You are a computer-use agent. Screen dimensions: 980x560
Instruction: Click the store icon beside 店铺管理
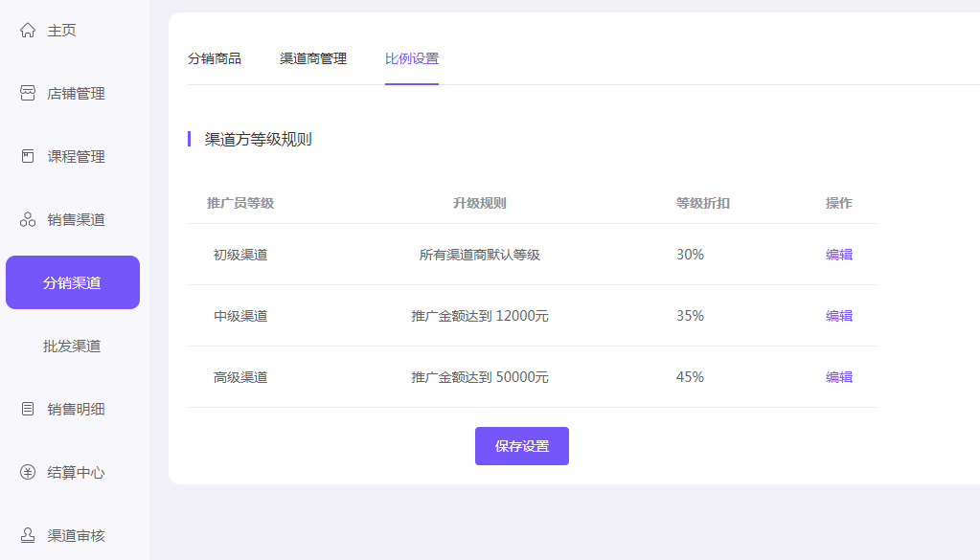coord(28,94)
